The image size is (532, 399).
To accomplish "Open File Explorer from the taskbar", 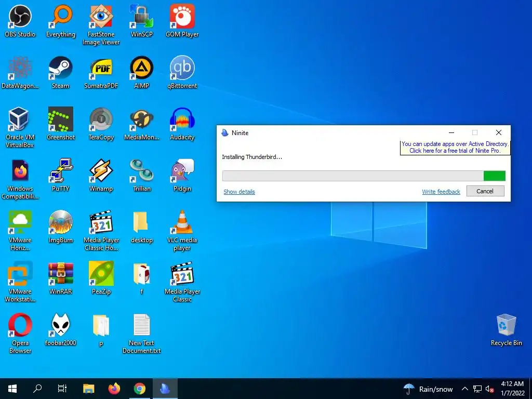I will (x=89, y=389).
